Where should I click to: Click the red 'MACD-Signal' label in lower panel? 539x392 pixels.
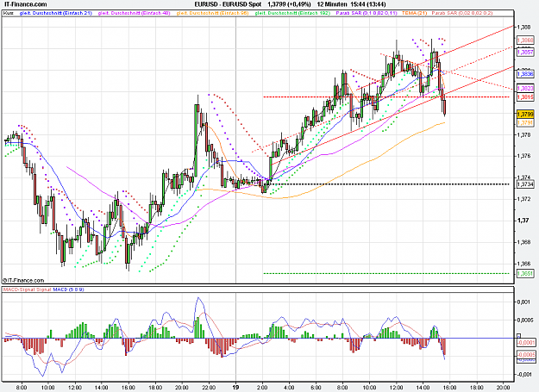tap(17, 289)
